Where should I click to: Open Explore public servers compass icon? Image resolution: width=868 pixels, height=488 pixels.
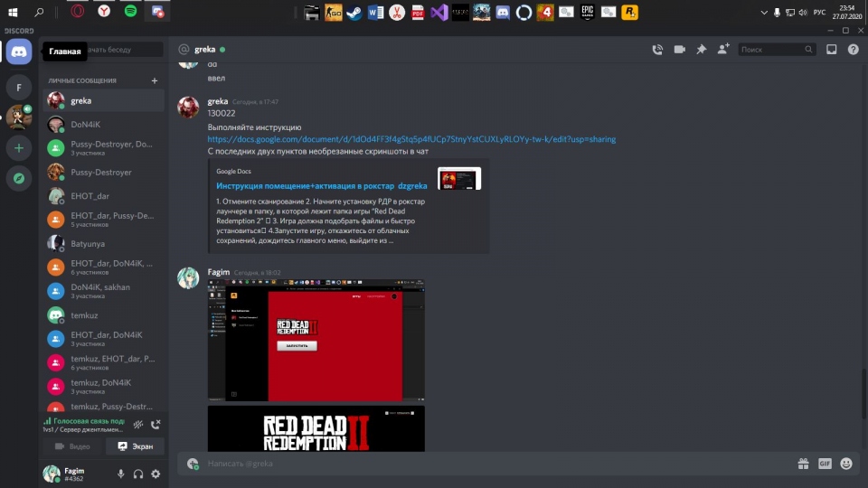click(19, 178)
